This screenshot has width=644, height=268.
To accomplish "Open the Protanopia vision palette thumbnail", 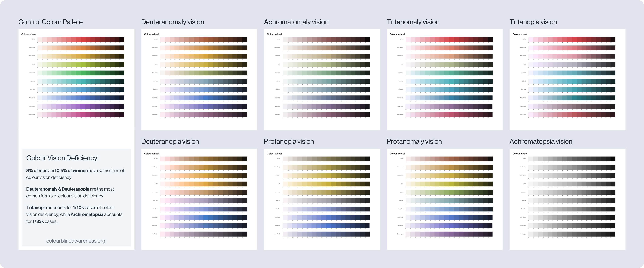I will tap(322, 199).
